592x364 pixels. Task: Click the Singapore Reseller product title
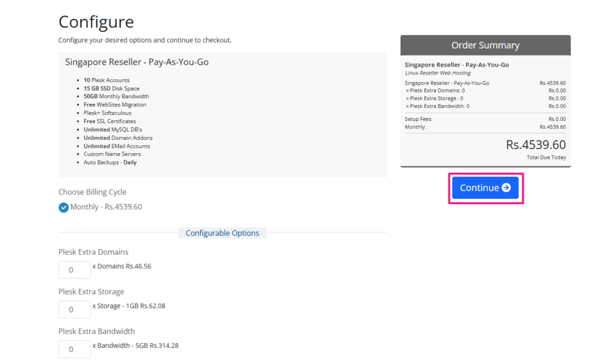(136, 62)
